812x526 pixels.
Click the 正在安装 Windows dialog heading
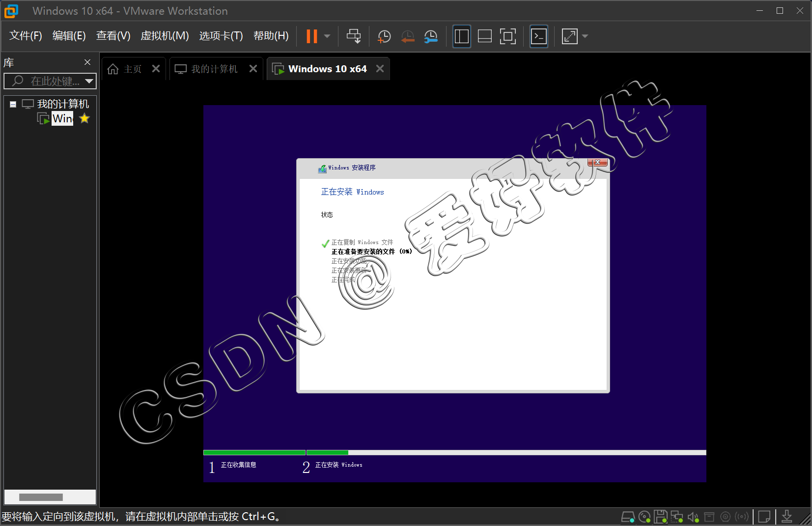[352, 192]
